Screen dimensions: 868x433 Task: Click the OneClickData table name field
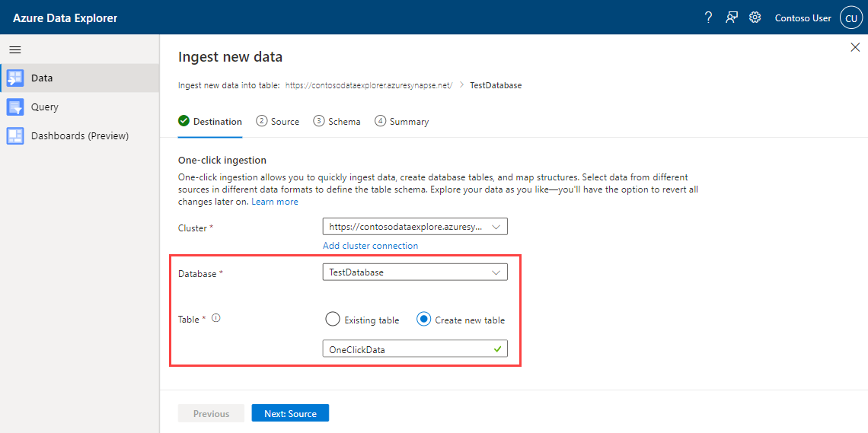point(415,349)
